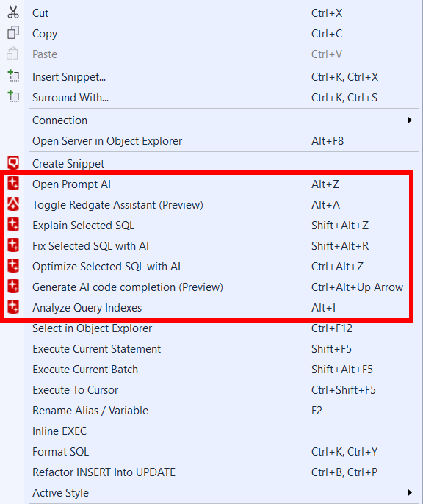Click the Analyze Query Indexes icon
Viewport: 423px width, 504px height.
point(13,307)
